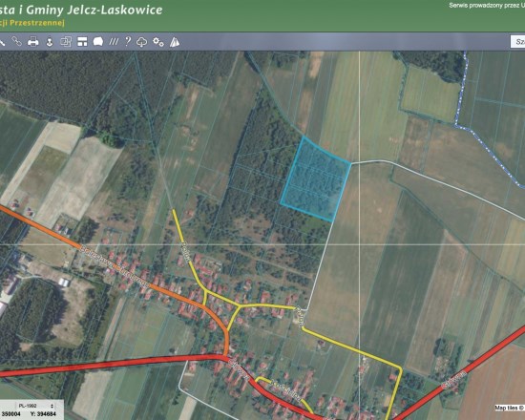Open the PL-1992 coordinate system dropdown
Screen dimensions: 525x420
coord(36,406)
